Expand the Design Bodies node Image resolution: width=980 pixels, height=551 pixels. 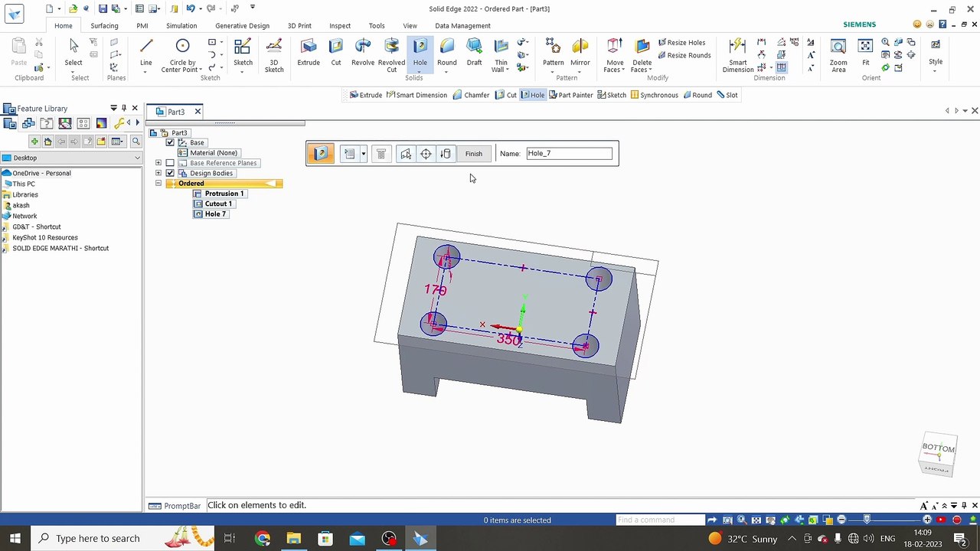(x=158, y=173)
